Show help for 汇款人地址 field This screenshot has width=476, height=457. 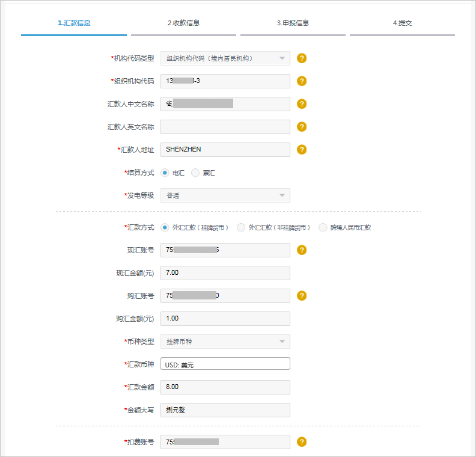click(302, 150)
